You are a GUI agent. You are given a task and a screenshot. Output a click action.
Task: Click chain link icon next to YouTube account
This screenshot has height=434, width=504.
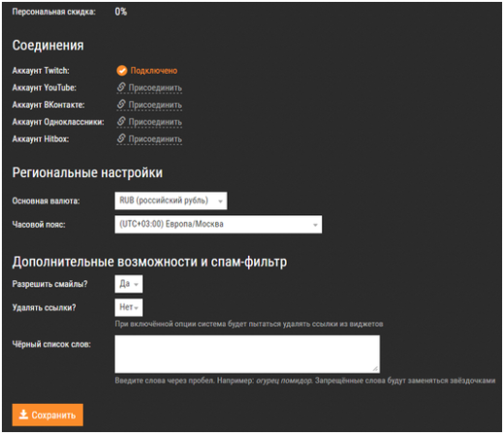pyautogui.click(x=121, y=87)
